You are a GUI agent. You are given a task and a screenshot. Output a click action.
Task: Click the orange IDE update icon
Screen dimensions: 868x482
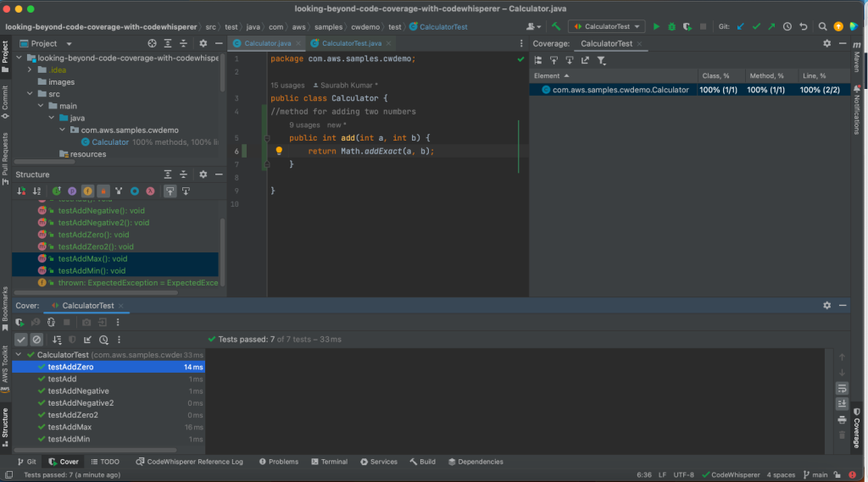tap(838, 26)
